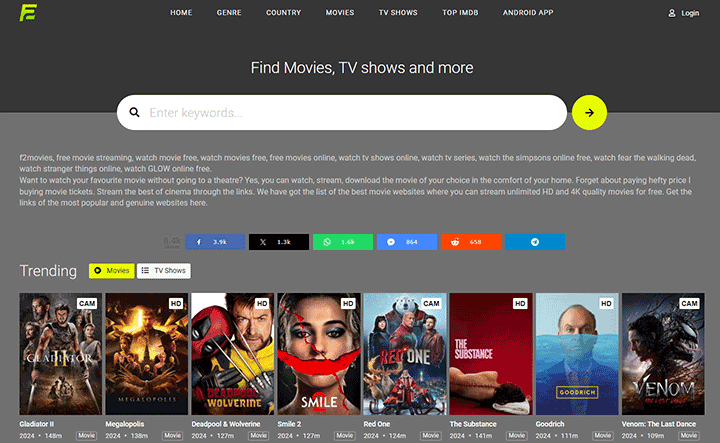
Task: Click the Login link
Action: [x=690, y=13]
